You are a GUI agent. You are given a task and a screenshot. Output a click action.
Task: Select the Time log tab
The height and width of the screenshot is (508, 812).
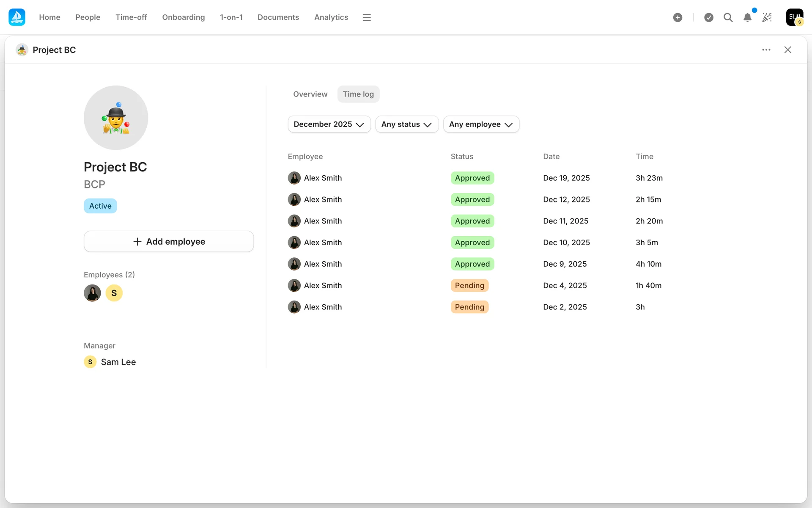pos(358,94)
